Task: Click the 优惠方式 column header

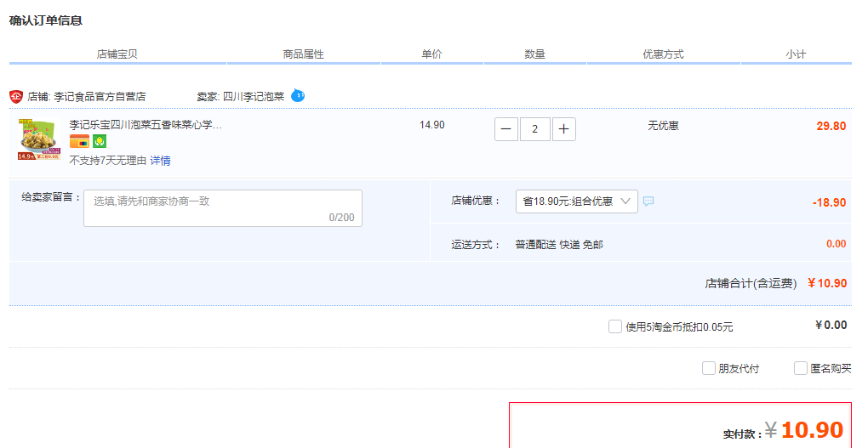Action: click(x=663, y=54)
